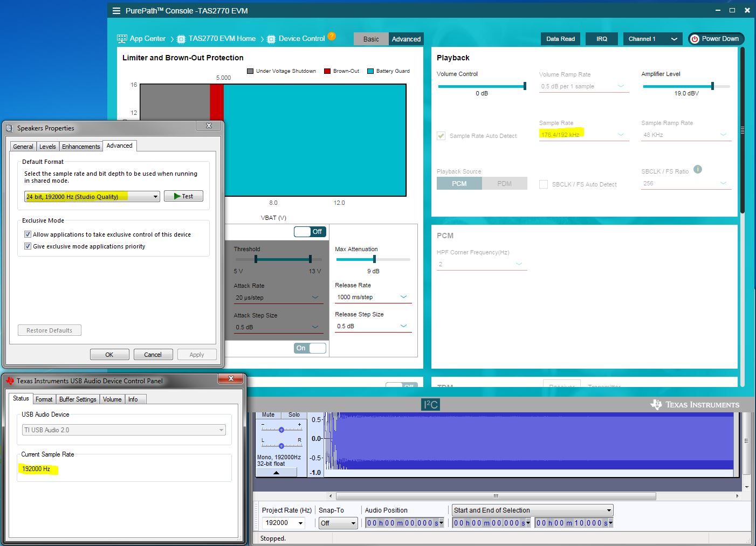Select PDM as playback source
Viewport: 756px width, 546px height.
505,184
